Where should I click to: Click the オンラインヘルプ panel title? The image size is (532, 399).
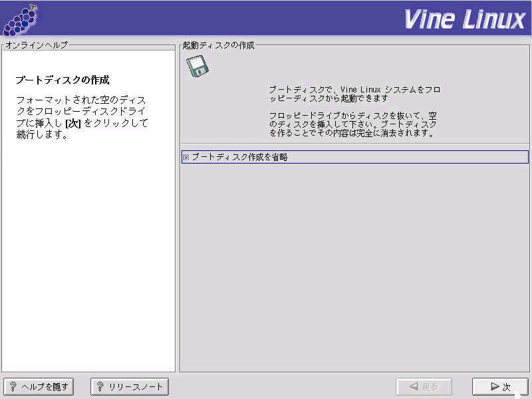tap(37, 45)
